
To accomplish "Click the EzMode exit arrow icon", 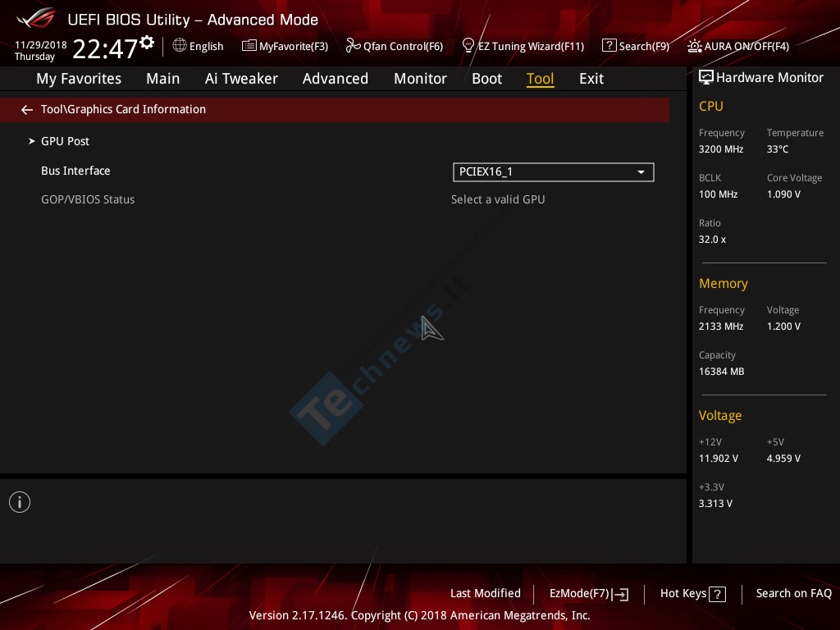I will (621, 594).
